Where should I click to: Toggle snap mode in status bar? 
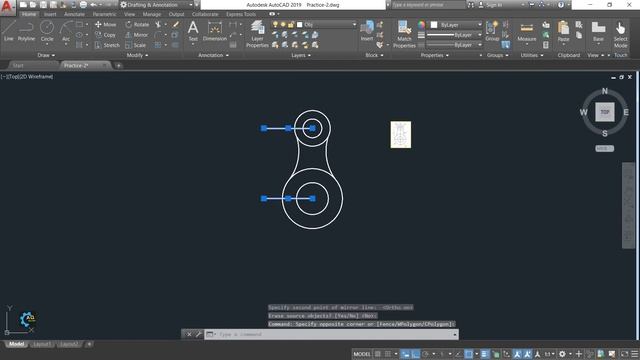pyautogui.click(x=388, y=354)
